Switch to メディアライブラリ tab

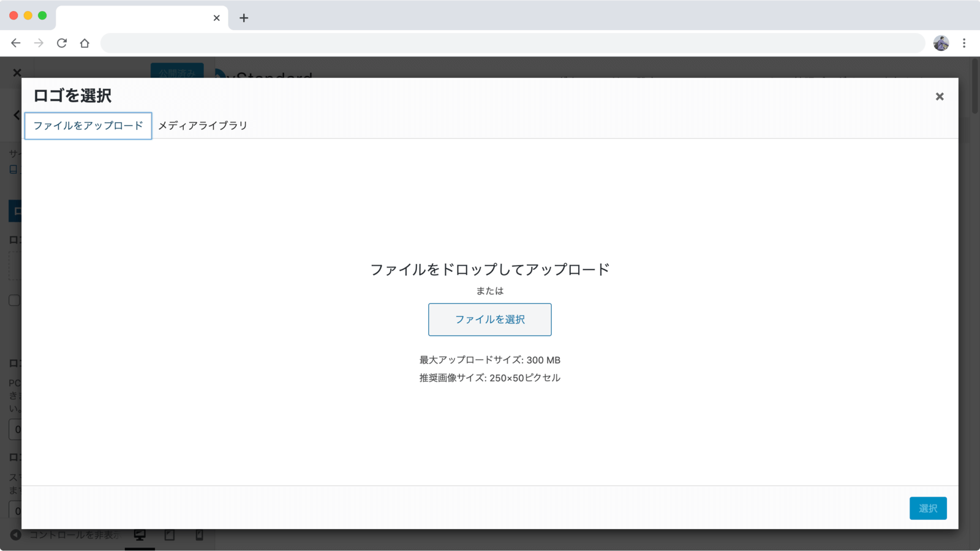coord(203,126)
